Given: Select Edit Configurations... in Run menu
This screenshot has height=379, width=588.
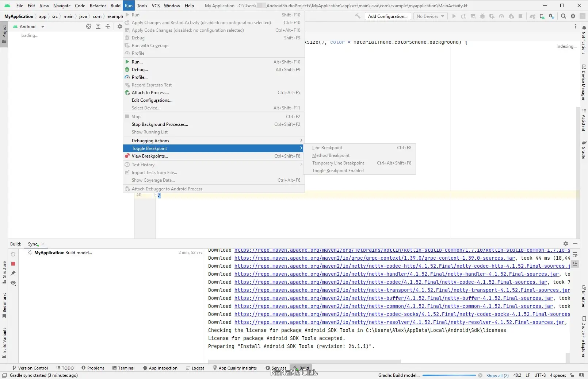Looking at the screenshot, I should tap(214, 100).
